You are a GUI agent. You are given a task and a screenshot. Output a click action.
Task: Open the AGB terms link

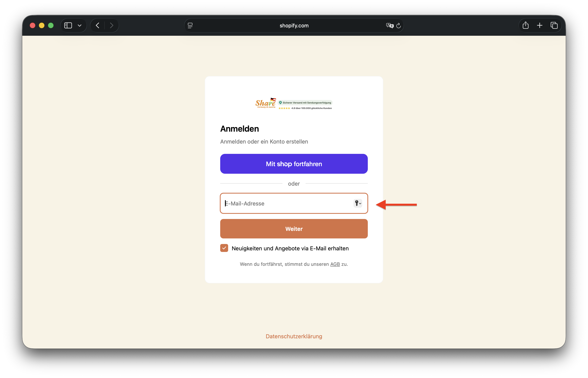pos(335,264)
